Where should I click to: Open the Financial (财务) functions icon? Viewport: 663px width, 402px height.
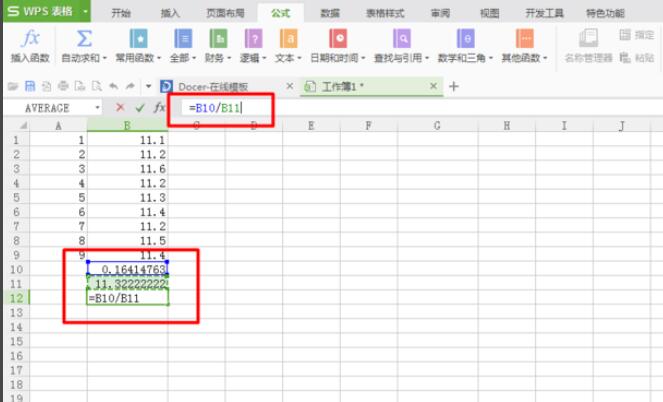(x=214, y=40)
